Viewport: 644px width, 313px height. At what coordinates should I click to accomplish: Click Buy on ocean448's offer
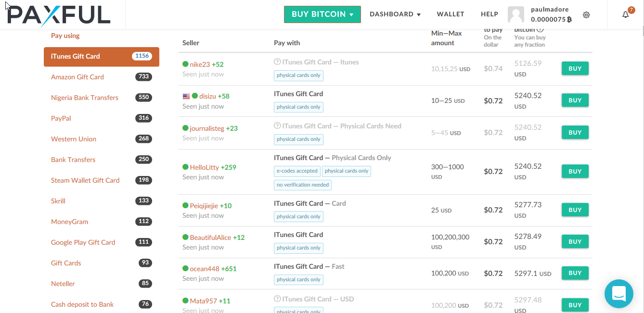tap(575, 273)
